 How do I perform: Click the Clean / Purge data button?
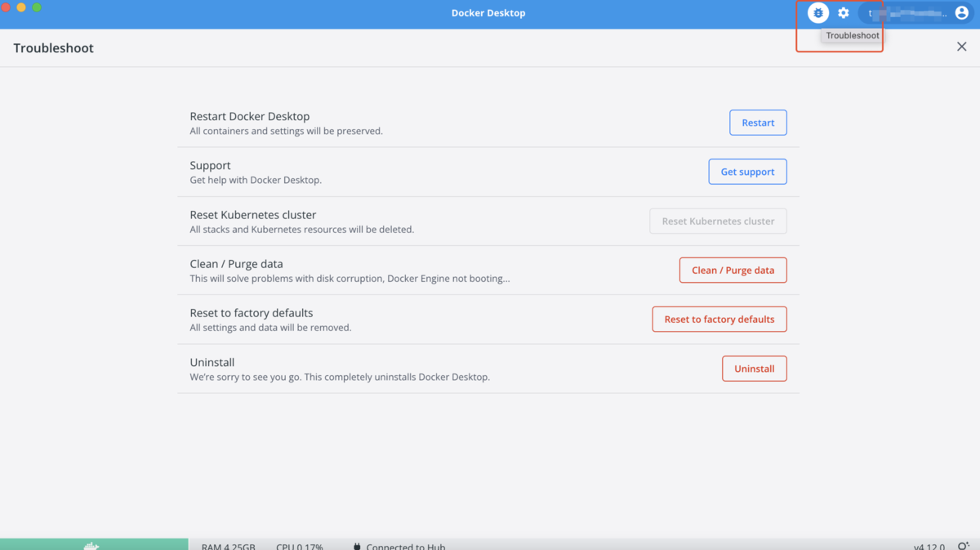coord(733,270)
